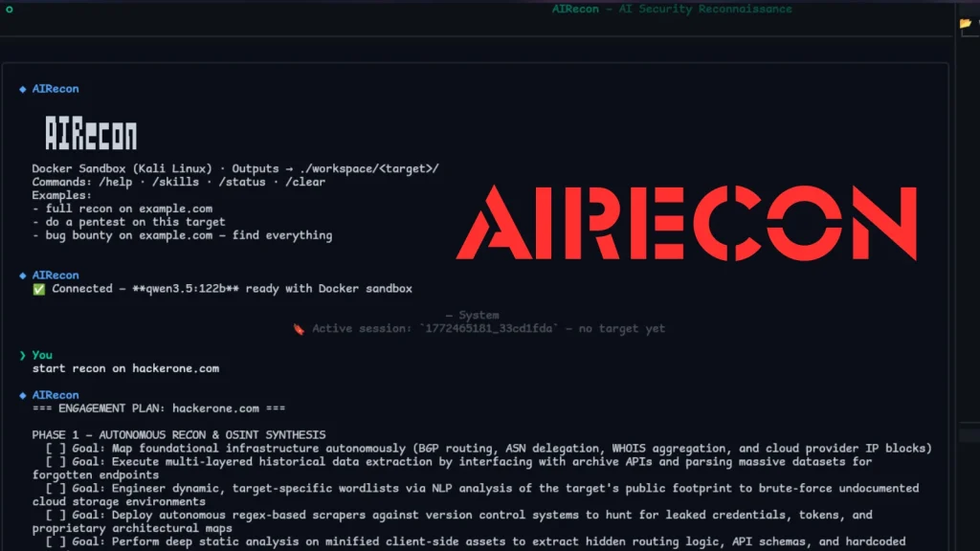Click the green checkmark before Connected

tap(38, 289)
